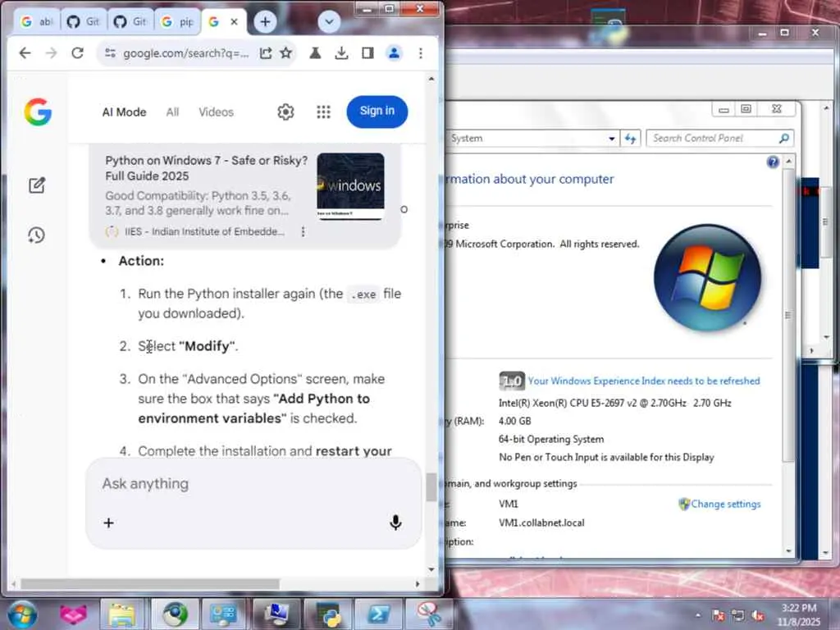Open site information icon in address bar
Image resolution: width=840 pixels, height=630 pixels.
[111, 52]
